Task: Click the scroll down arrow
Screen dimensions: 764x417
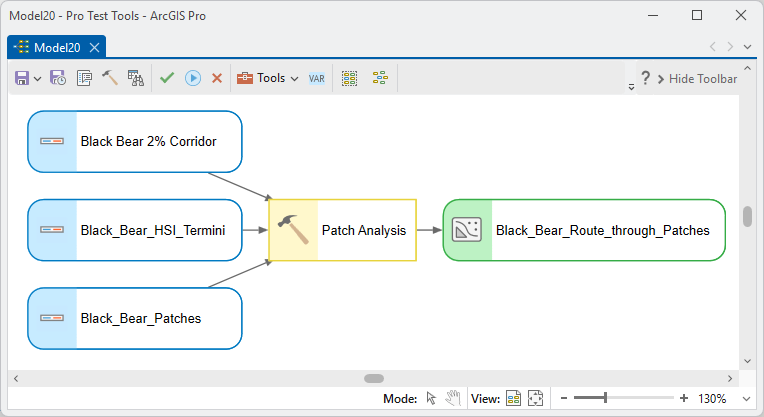Action: pyautogui.click(x=747, y=361)
